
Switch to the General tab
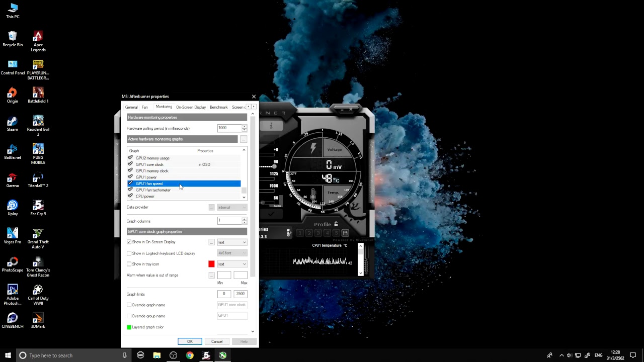coord(131,107)
